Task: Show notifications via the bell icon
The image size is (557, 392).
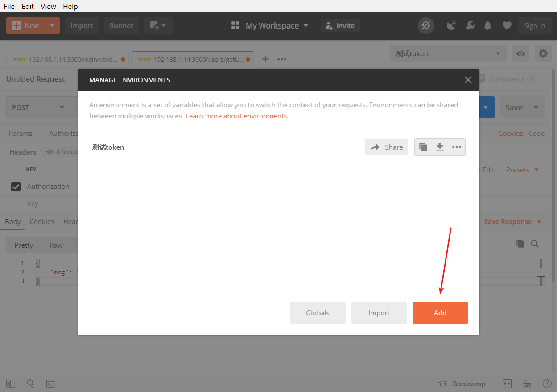Action: (488, 26)
